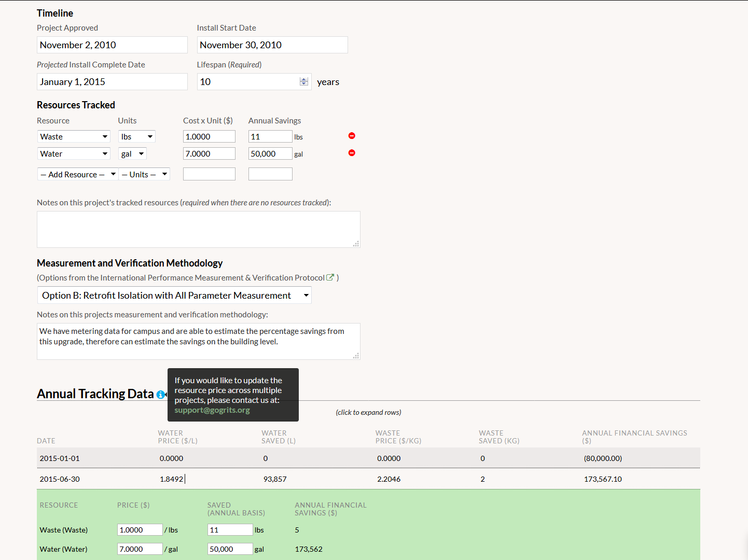Open the support@gogrits.org email link
748x560 pixels.
click(212, 410)
